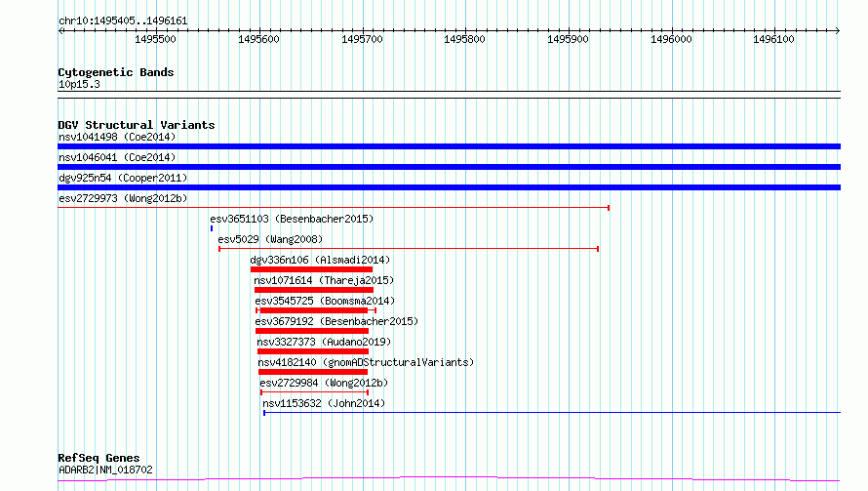The height and width of the screenshot is (491, 868).
Task: Select the magenta ADARB2 gene track line
Action: click(449, 479)
